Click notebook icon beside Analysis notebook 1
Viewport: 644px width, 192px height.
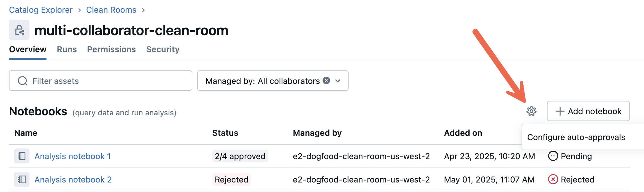(x=22, y=156)
